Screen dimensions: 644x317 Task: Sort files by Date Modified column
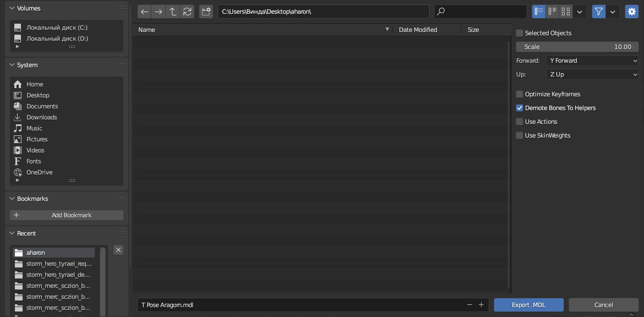[x=427, y=30]
